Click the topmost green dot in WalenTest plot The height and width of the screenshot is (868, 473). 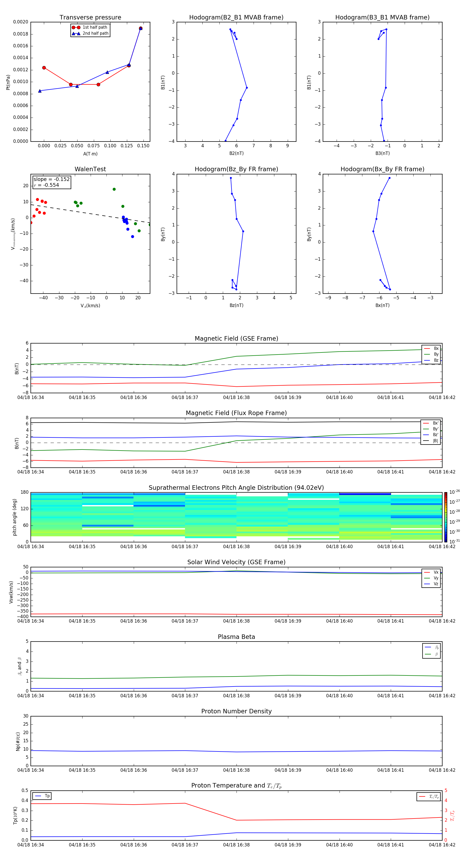(x=114, y=189)
